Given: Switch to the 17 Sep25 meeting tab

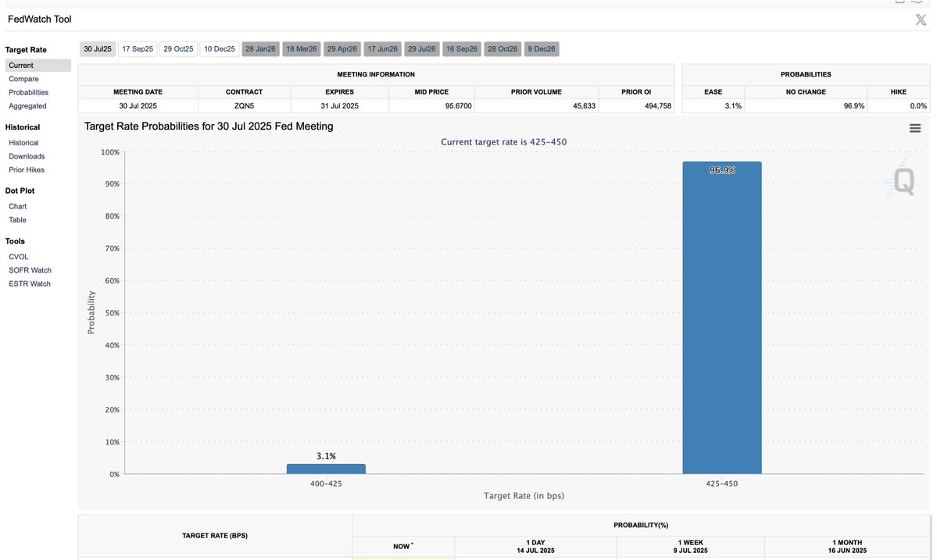Looking at the screenshot, I should (138, 49).
